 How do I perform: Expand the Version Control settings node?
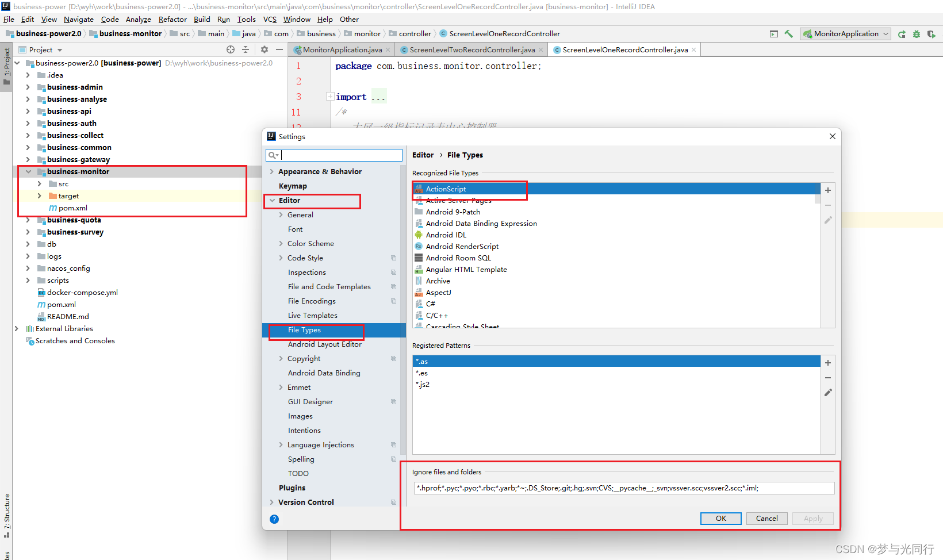coord(272,503)
